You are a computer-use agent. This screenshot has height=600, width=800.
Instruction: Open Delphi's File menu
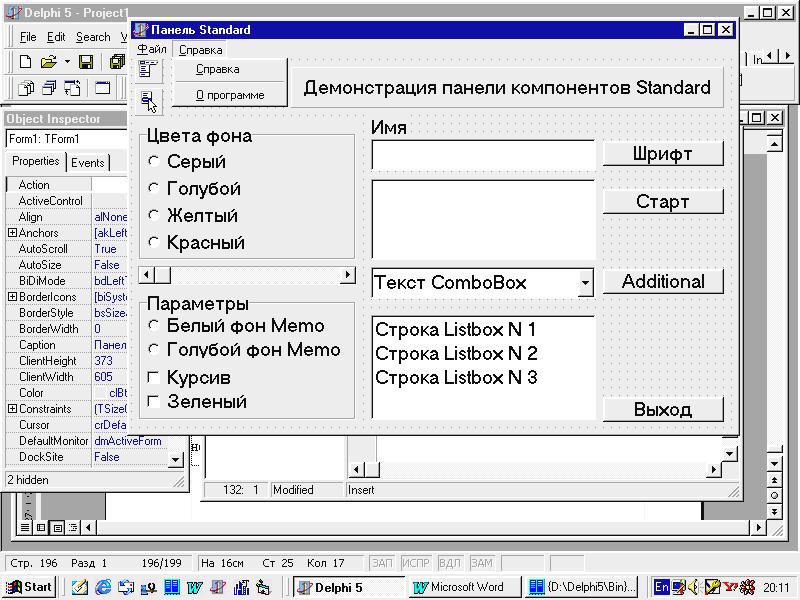(28, 37)
